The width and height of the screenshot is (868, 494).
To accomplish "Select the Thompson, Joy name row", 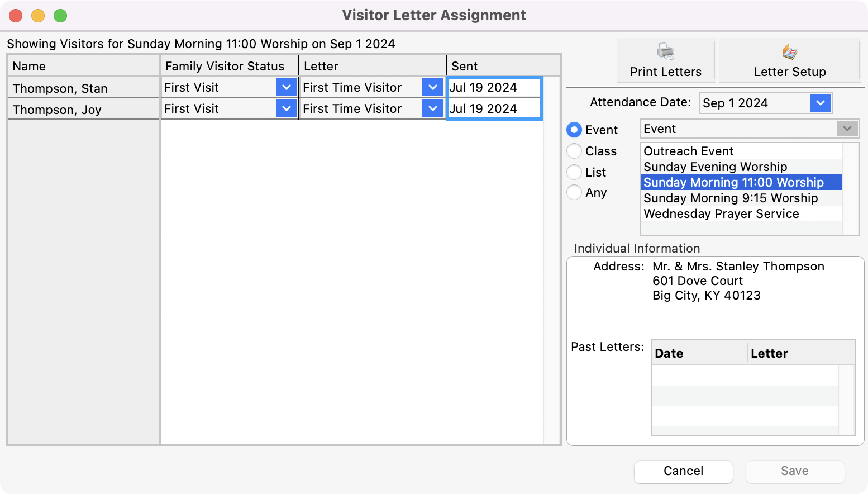I will click(x=57, y=110).
